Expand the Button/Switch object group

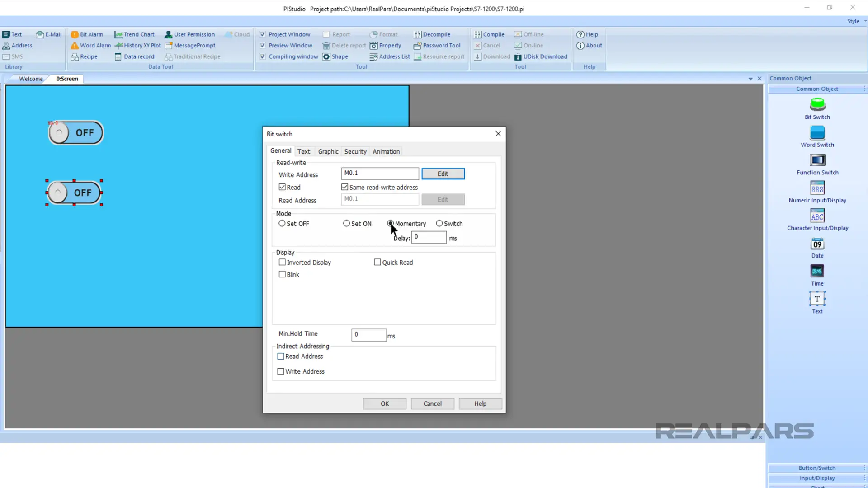[817, 468]
